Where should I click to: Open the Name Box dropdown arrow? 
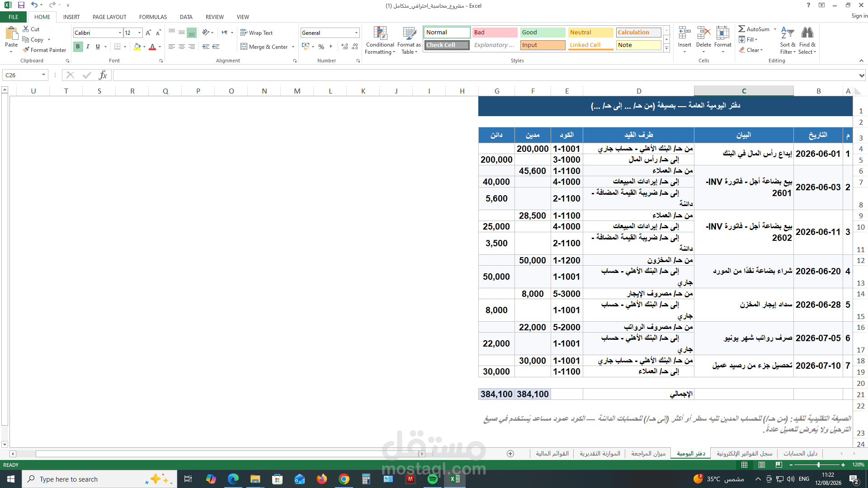(43, 75)
